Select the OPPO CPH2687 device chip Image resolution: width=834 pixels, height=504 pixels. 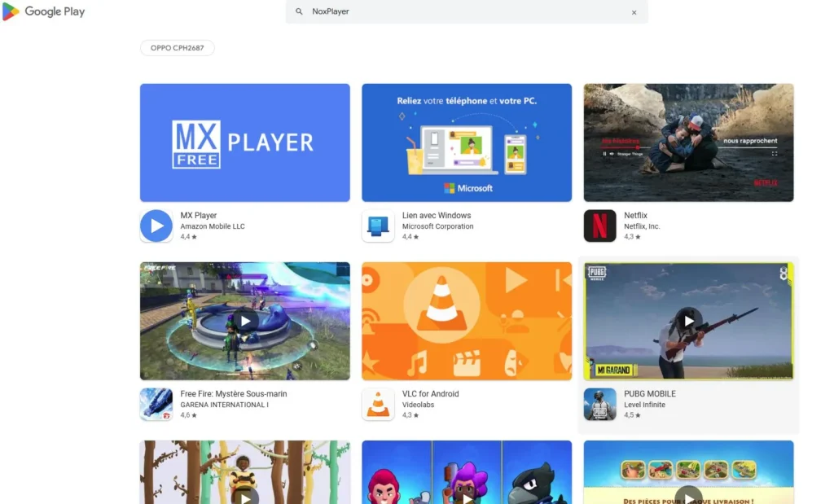click(x=177, y=48)
